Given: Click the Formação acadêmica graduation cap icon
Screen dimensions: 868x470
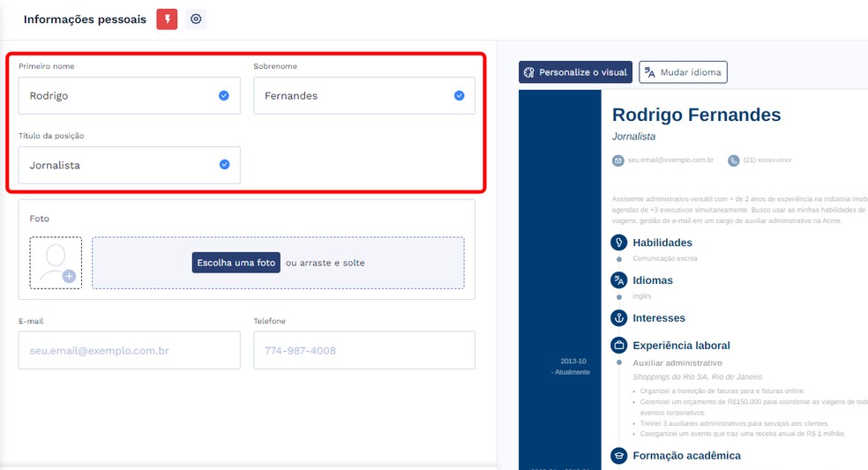Looking at the screenshot, I should 619,456.
